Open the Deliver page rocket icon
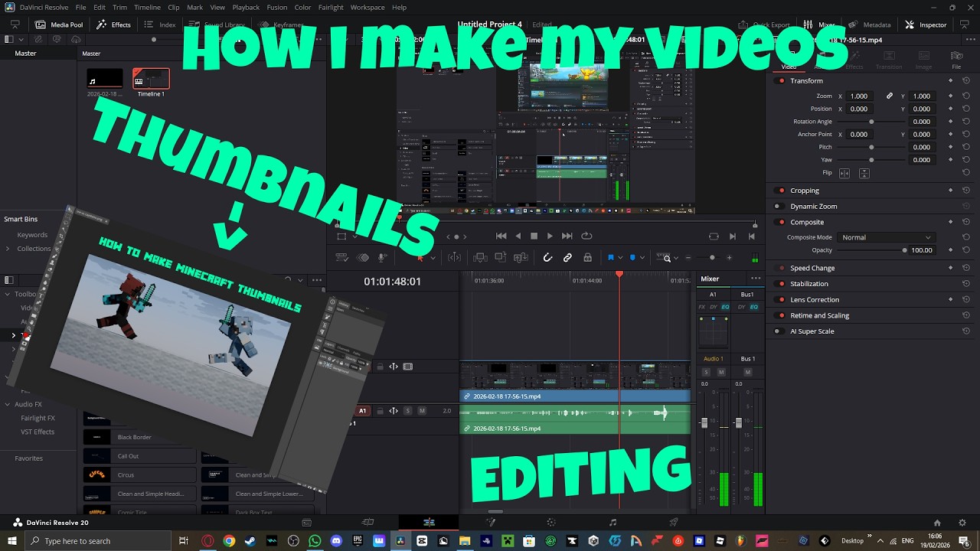Screen dimensions: 980x551 click(674, 523)
